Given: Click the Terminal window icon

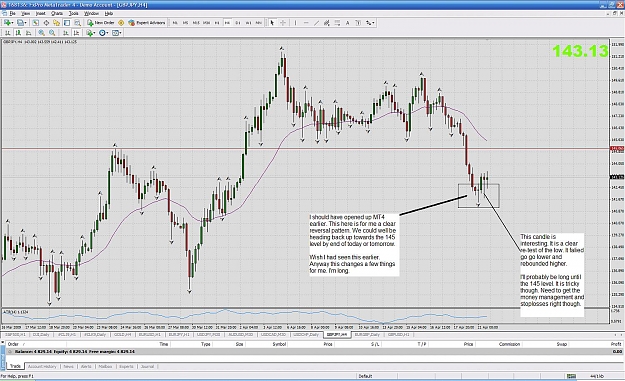Looking at the screenshot, I should [67, 23].
